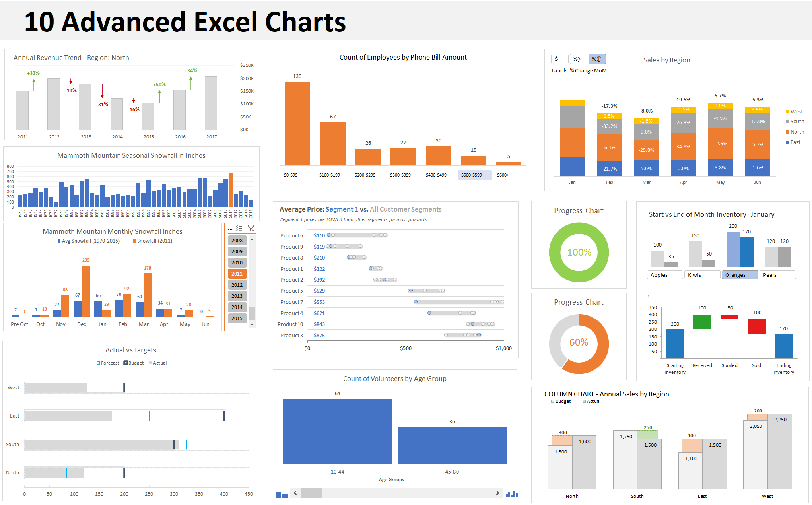The width and height of the screenshot is (812, 505).
Task: Click the filter funnel icon in snowfall chart
Action: click(250, 230)
